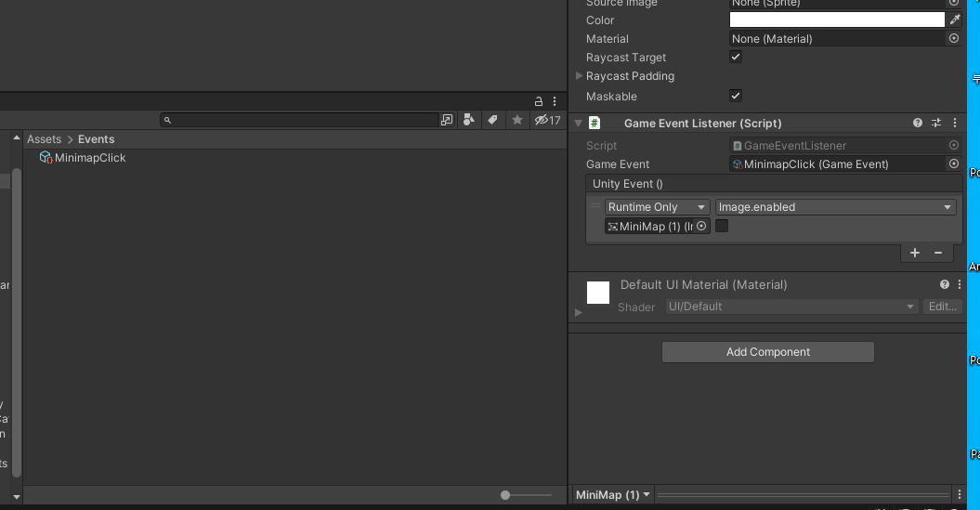The image size is (980, 510).
Task: Open Default UI Material three-dot menu
Action: (x=960, y=284)
